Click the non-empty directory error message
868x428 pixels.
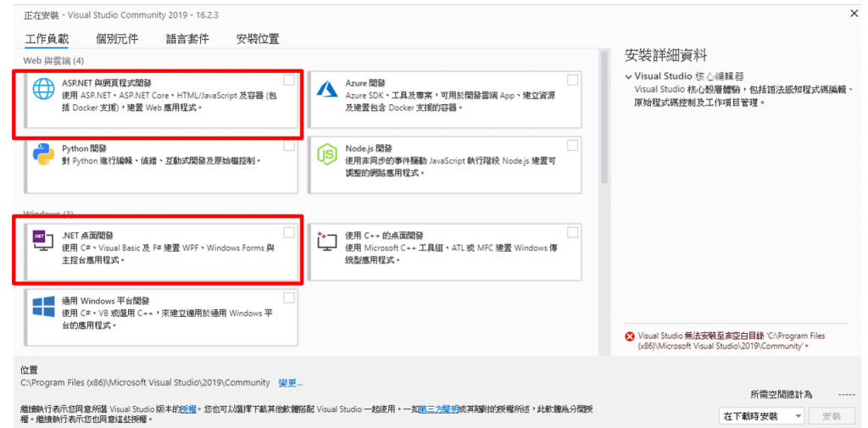click(x=732, y=341)
